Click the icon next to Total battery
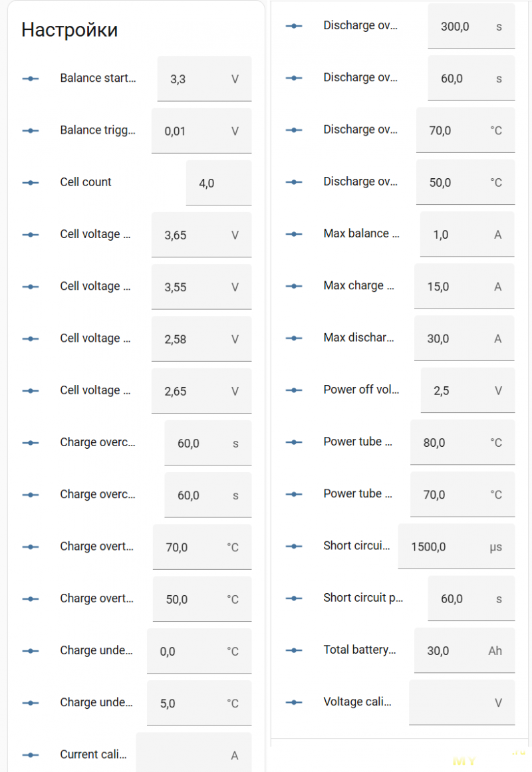The image size is (532, 772). click(x=294, y=650)
